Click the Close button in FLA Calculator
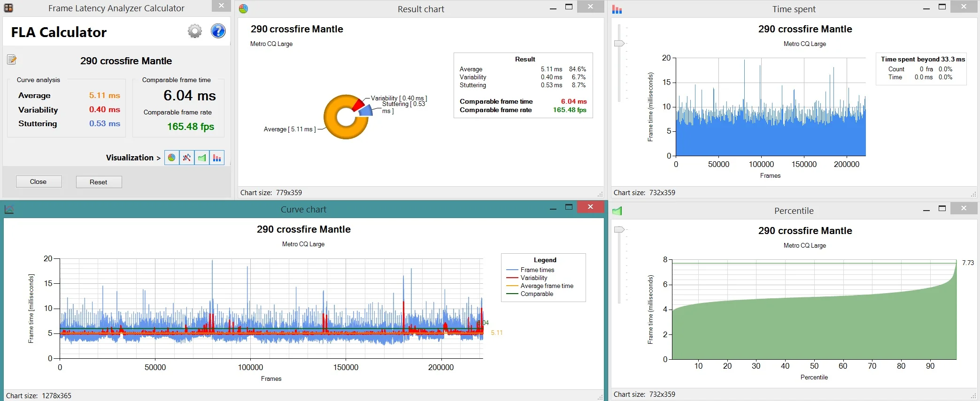Screen dimensions: 980x401 coord(39,182)
